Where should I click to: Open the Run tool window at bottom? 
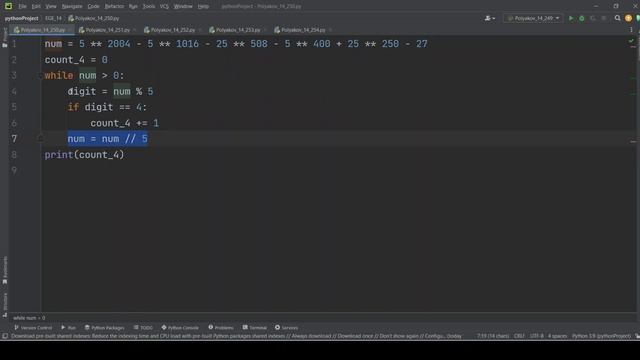[68, 328]
